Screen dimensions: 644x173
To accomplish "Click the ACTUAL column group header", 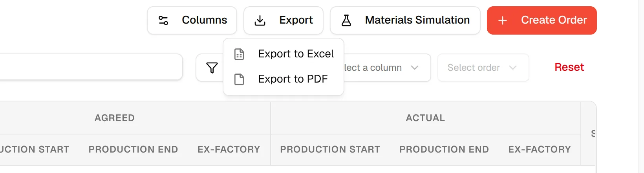I will 426,118.
